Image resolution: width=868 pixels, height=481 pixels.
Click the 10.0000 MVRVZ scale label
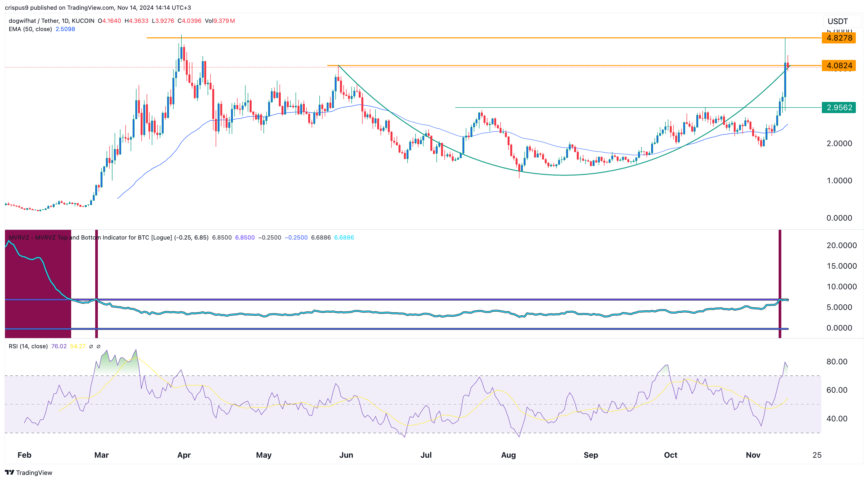pyautogui.click(x=841, y=286)
